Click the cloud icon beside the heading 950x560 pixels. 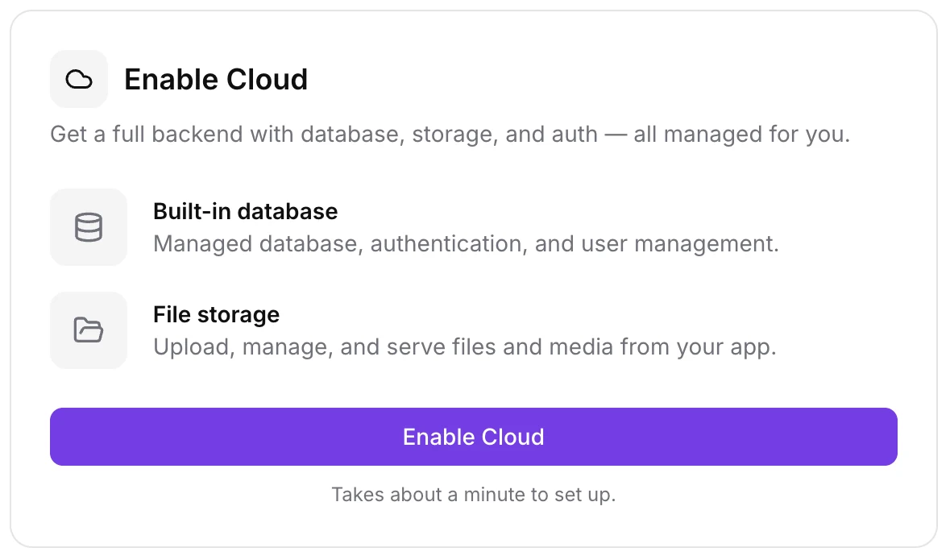click(x=79, y=80)
